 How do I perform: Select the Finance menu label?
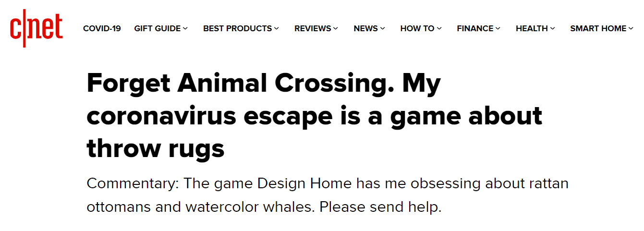[475, 28]
